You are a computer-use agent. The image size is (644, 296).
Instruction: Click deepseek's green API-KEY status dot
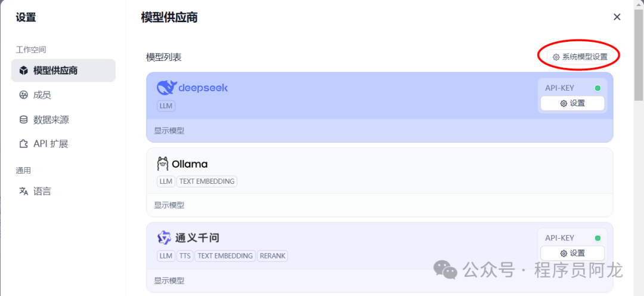coord(597,88)
